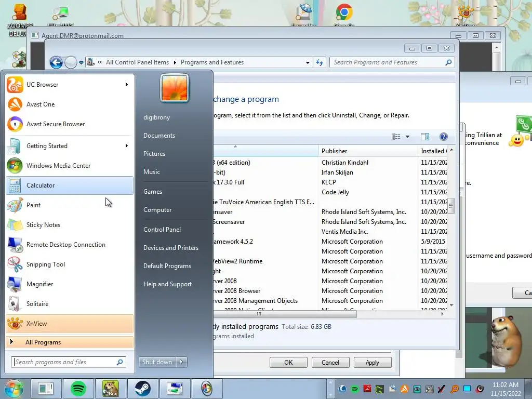Open Help and Support
This screenshot has width=532, height=399.
(168, 284)
